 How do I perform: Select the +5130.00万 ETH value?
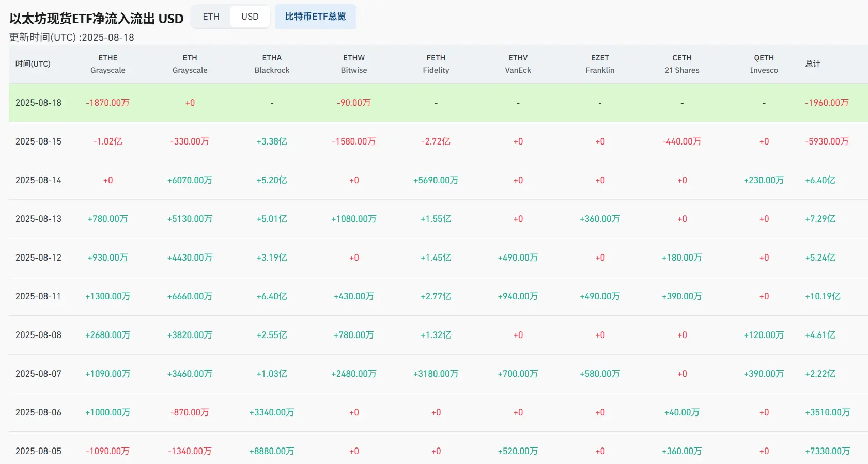point(190,219)
